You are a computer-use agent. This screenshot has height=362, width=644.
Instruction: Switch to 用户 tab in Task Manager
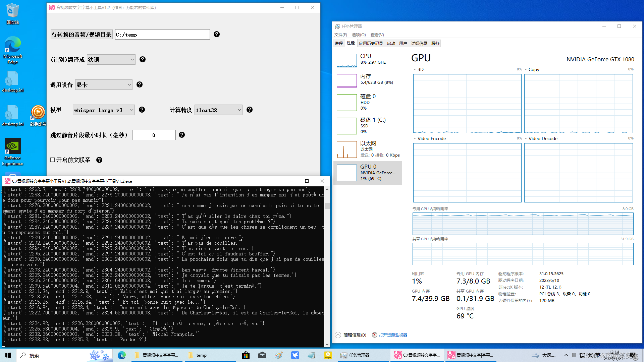coord(403,43)
